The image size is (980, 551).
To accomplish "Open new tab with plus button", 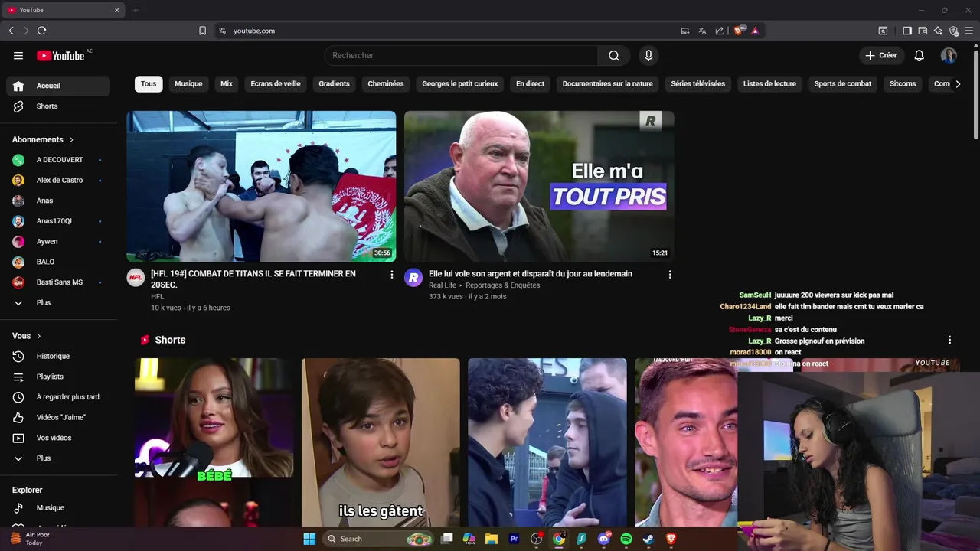I will tap(136, 10).
